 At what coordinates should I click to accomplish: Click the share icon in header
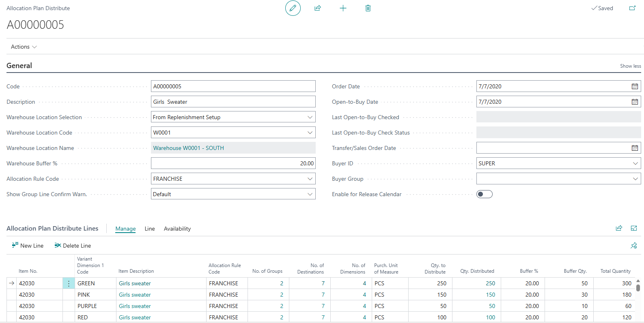click(318, 8)
